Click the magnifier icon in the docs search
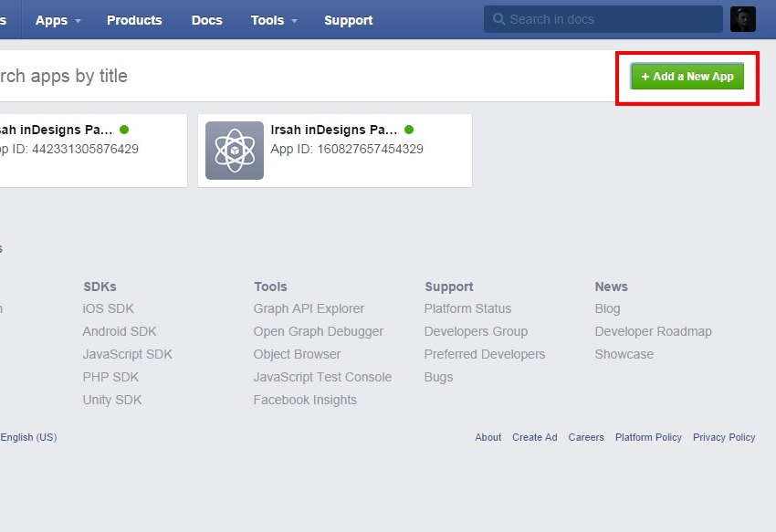This screenshot has height=532, width=776. coord(498,19)
